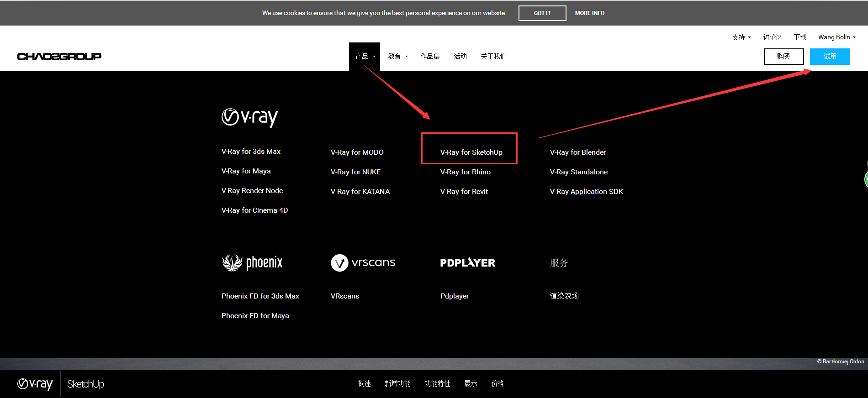868x398 pixels.
Task: Click the V-Ray SketchUp logo in footer bar
Action: 61,384
